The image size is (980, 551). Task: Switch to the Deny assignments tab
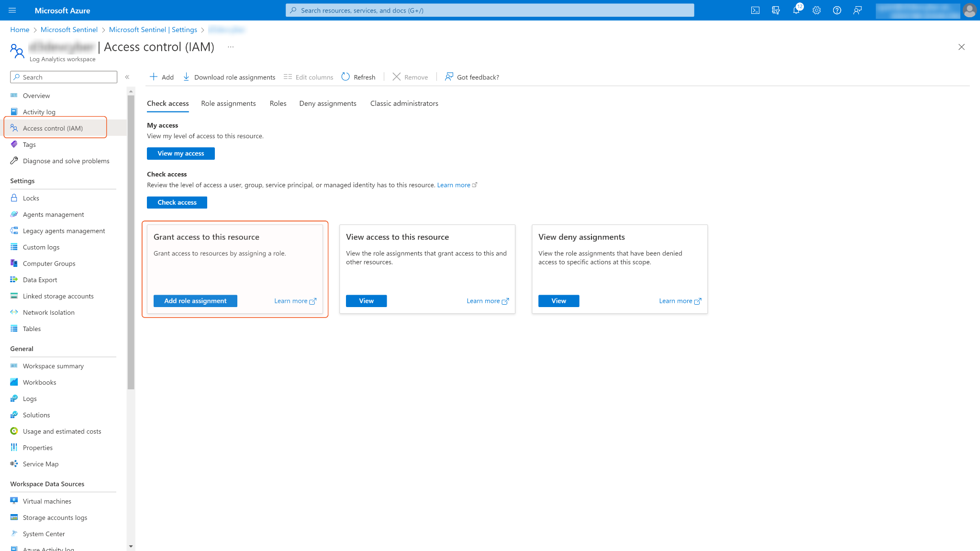327,103
